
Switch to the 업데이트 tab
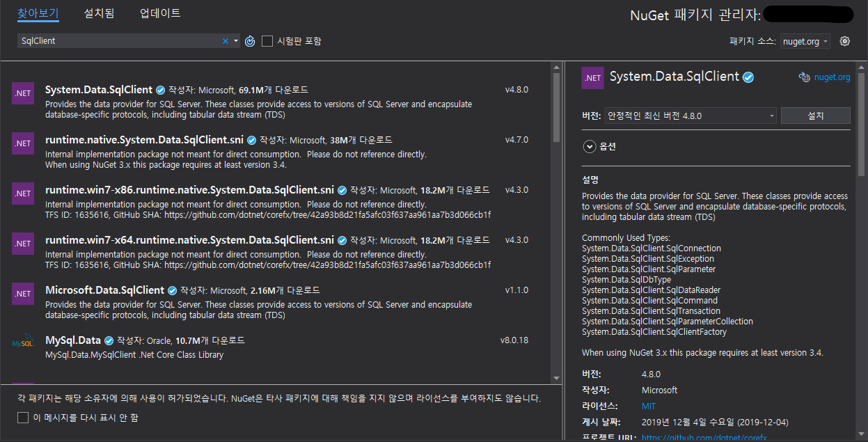click(x=160, y=13)
